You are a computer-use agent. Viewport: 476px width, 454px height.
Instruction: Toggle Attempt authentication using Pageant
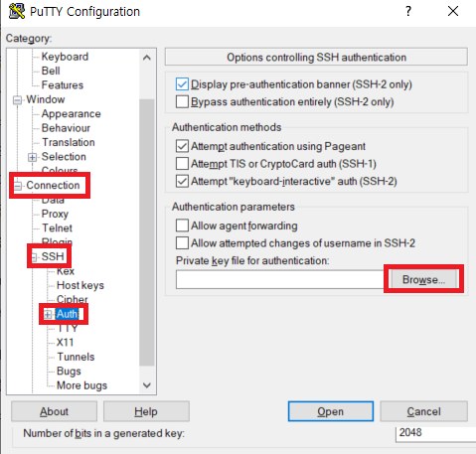[182, 146]
